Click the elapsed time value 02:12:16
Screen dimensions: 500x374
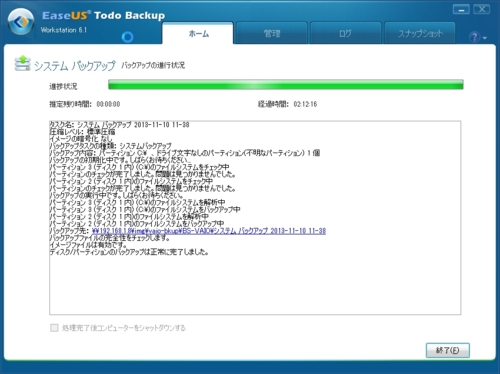[x=305, y=104]
